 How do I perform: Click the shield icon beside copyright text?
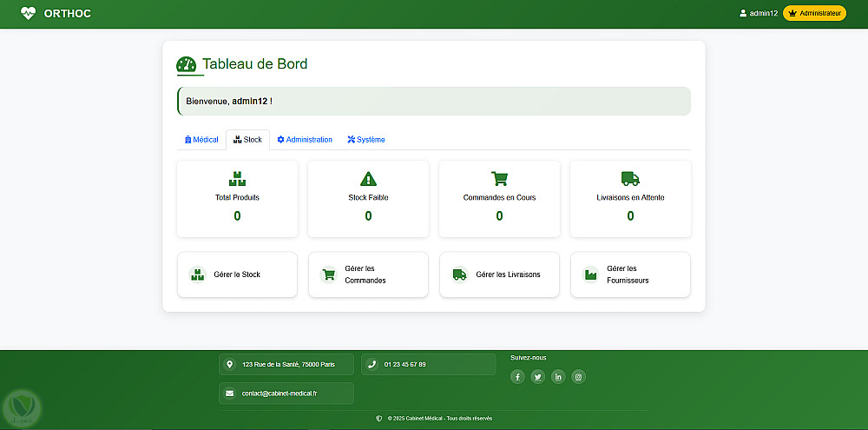coord(379,419)
